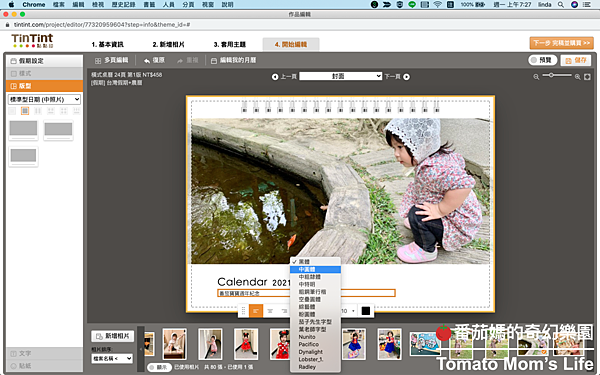Click the 新增相片 add photo button
This screenshot has height=375, width=600.
coord(113,336)
